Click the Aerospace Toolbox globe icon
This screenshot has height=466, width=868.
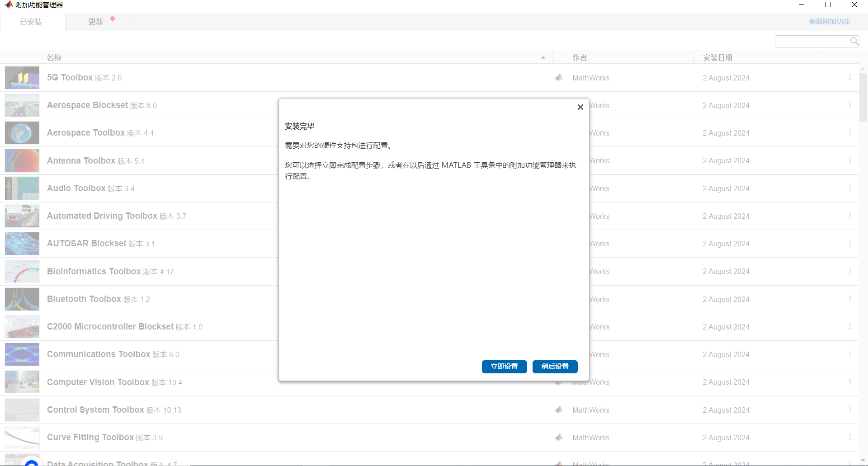[x=22, y=133]
